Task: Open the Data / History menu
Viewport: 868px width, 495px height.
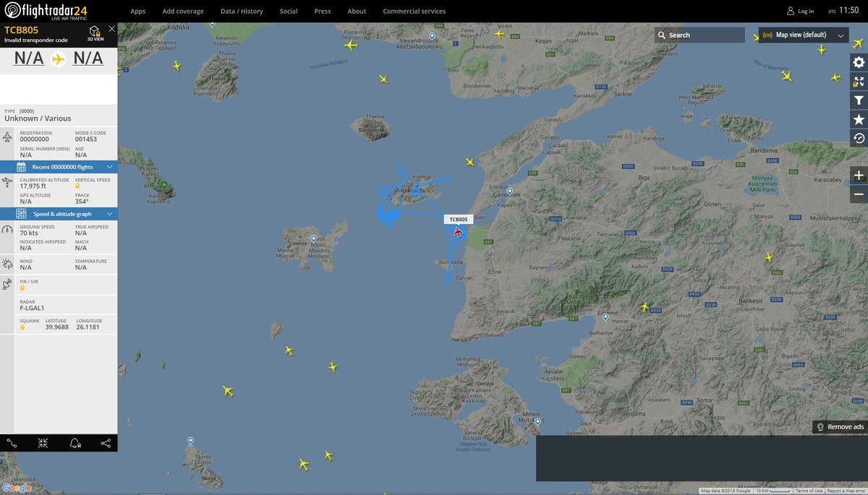Action: pyautogui.click(x=242, y=12)
